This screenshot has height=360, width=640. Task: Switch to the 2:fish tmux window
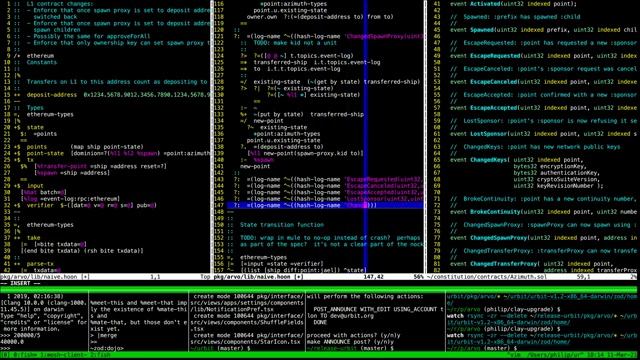pos(101,355)
